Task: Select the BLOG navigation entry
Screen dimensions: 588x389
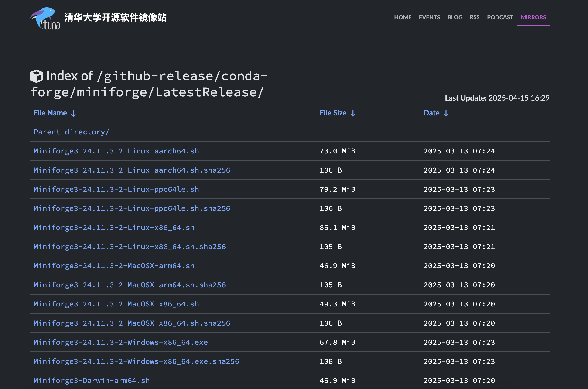Action: point(455,17)
